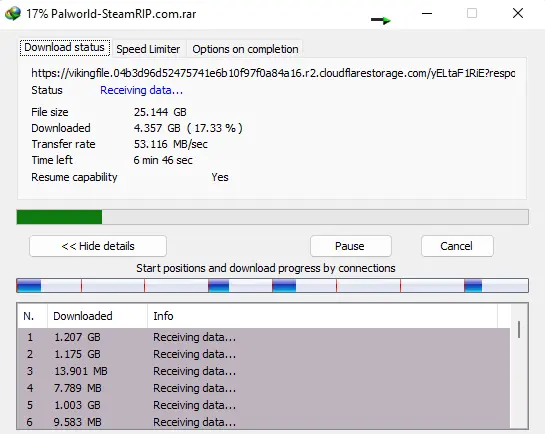Viewport: 545px width, 434px height.
Task: Open the Speed Limiter tab
Action: (148, 49)
